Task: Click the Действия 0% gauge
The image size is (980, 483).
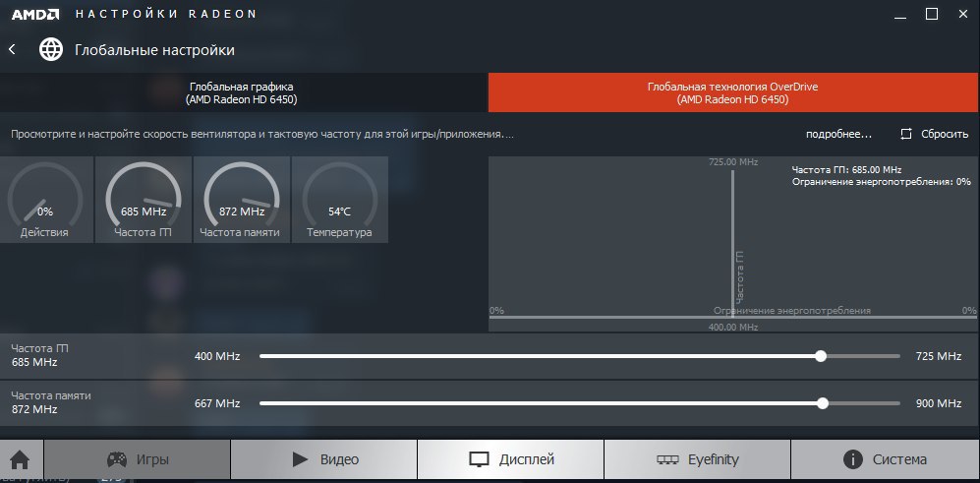Action: click(45, 200)
